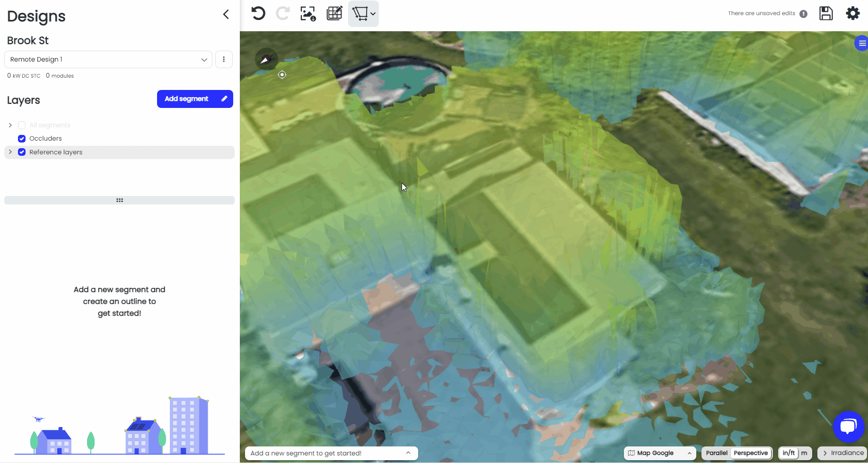Select m (metric) units
The height and width of the screenshot is (463, 868).
(x=804, y=453)
